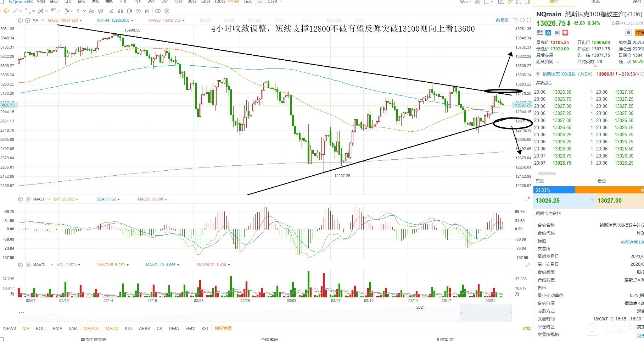This screenshot has height=341, width=644.
Task: Zoom in the chart with plus icon
Action: (529, 20)
